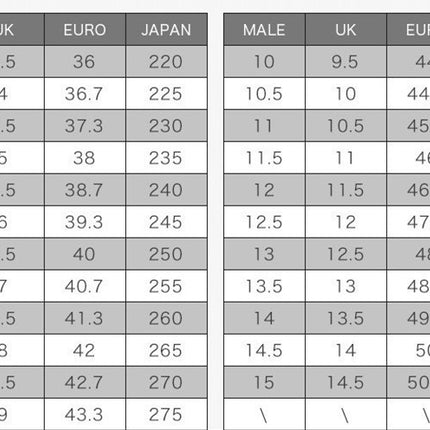This screenshot has width=430, height=430.
Task: Click MALE size 15 cell
Action: (x=264, y=382)
